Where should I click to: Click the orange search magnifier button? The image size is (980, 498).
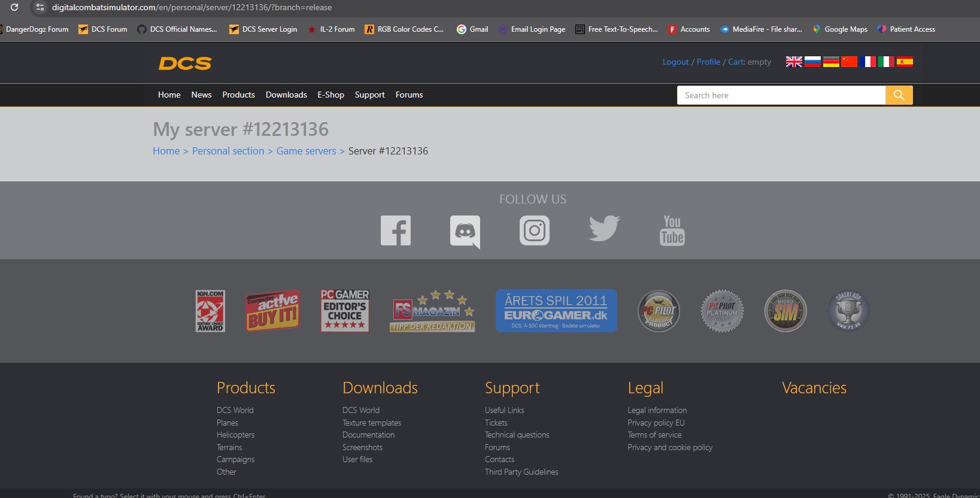point(899,95)
